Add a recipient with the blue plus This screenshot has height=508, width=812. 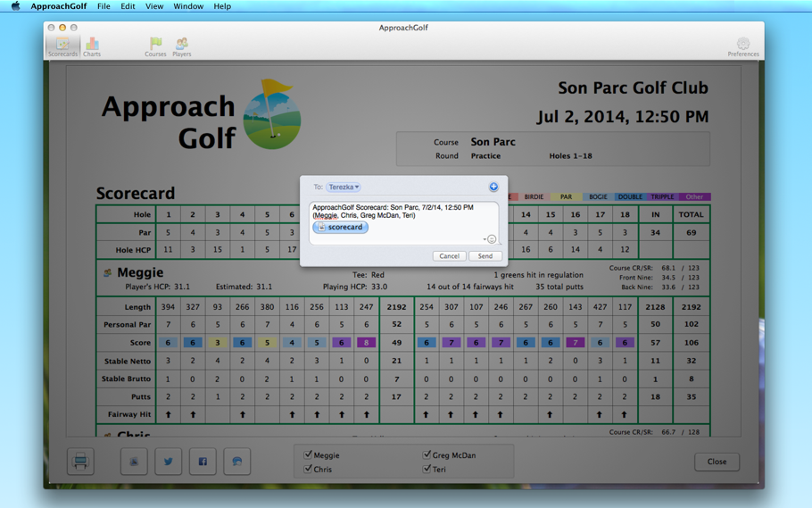(x=493, y=187)
